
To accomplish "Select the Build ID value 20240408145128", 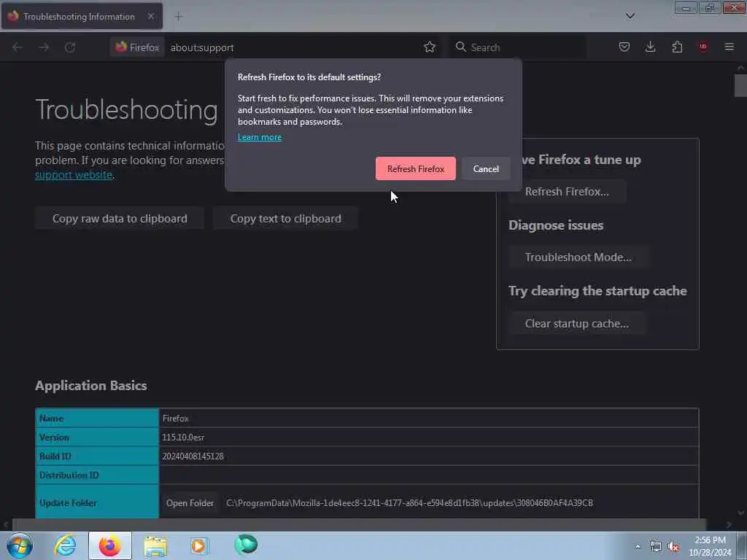I will (193, 456).
